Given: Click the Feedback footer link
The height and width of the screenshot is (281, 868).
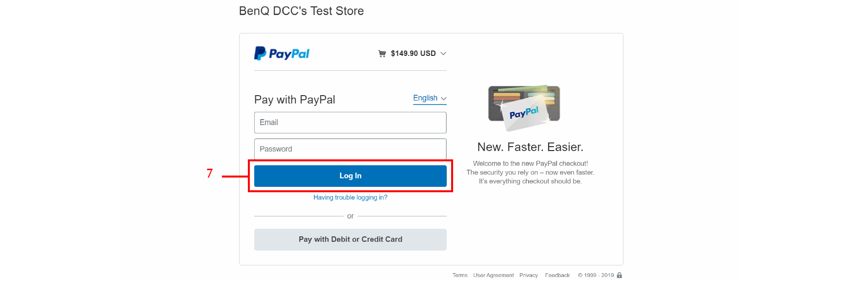Looking at the screenshot, I should tap(557, 275).
